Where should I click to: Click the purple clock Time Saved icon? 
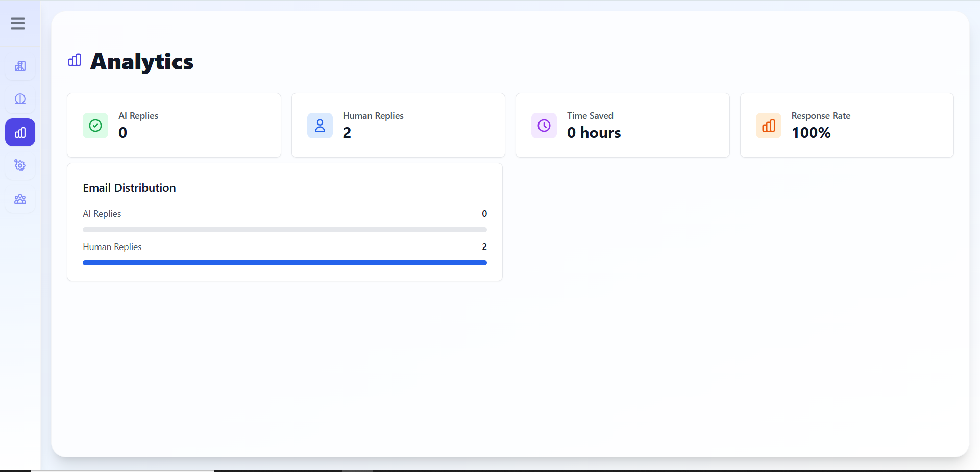(x=544, y=126)
